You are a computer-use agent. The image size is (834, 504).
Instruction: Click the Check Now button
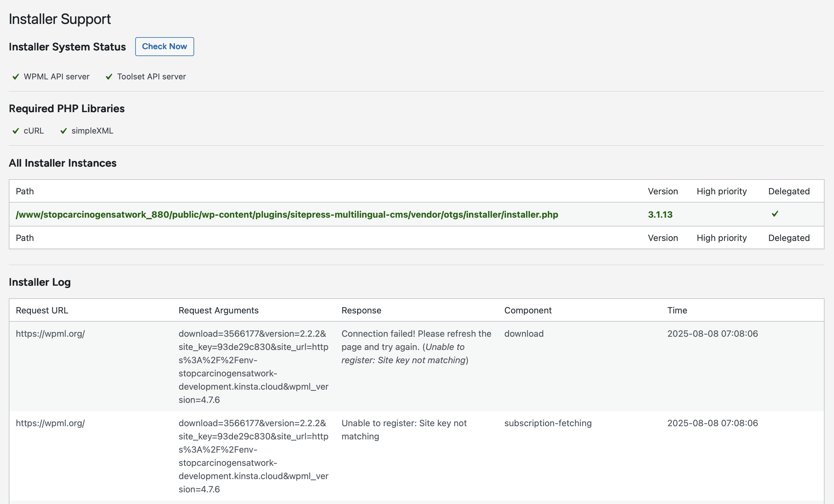164,47
